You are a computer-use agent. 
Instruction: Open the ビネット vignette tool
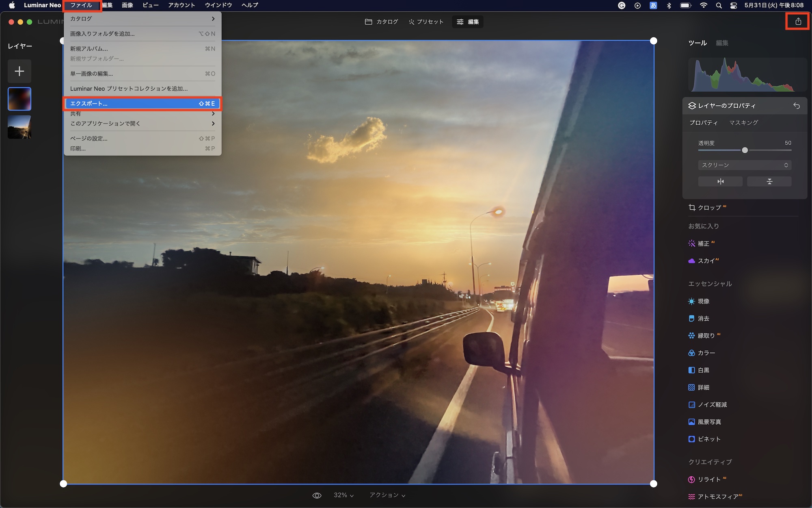(x=708, y=439)
